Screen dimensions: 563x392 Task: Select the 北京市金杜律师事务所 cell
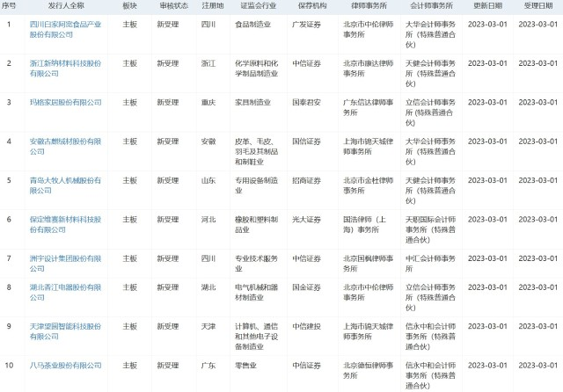(369, 185)
